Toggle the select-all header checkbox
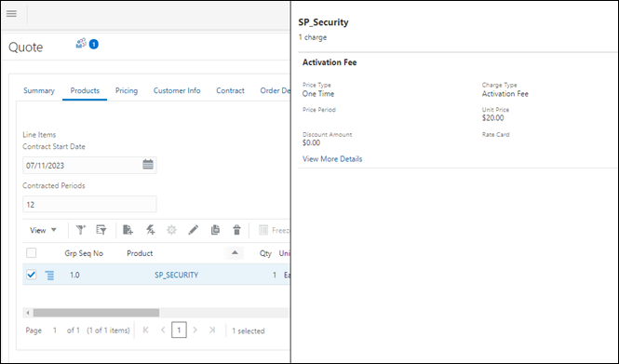The height and width of the screenshot is (364, 619). tap(32, 252)
